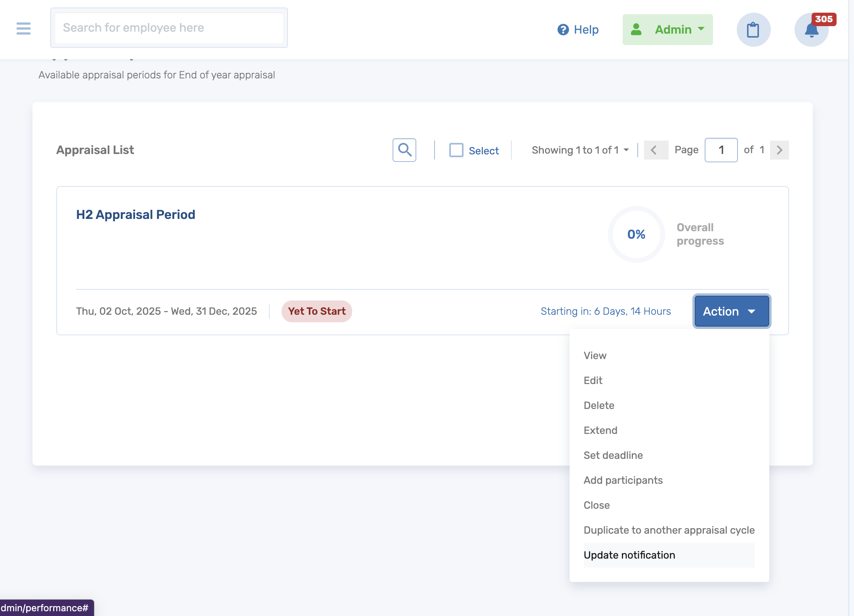Open H2 Appraisal Period link
This screenshot has height=616, width=854.
pos(135,215)
